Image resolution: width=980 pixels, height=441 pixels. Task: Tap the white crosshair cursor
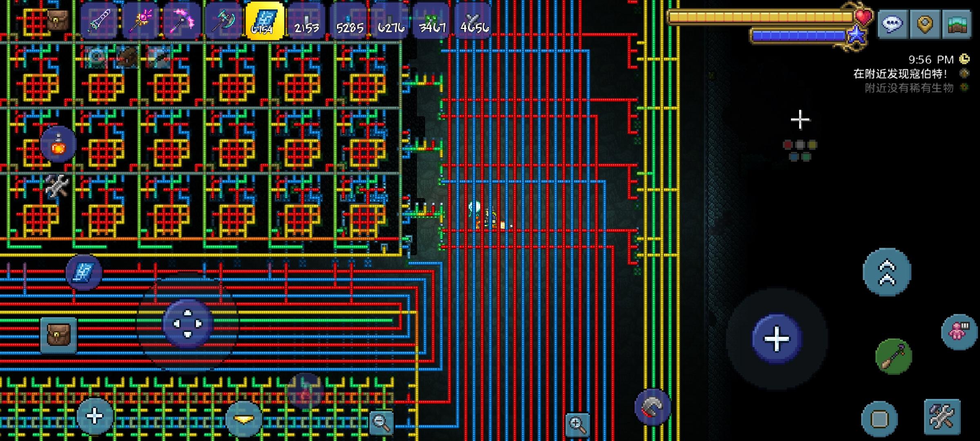[x=800, y=120]
